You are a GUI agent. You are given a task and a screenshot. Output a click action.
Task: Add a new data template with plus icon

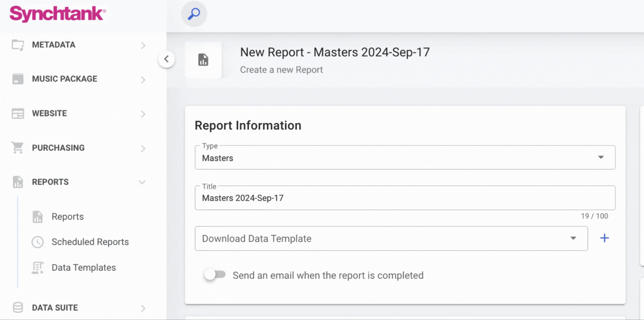(x=605, y=238)
